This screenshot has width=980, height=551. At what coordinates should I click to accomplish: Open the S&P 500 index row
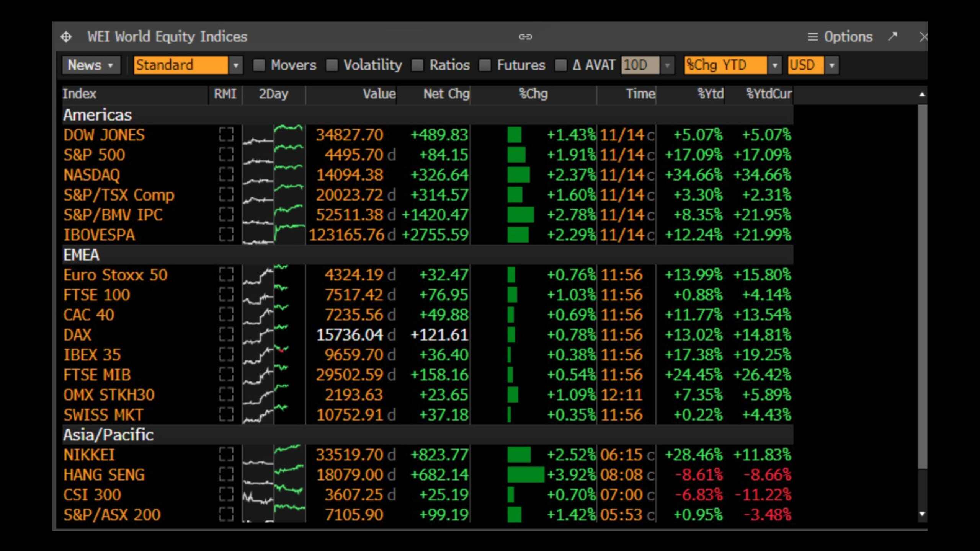pos(94,155)
